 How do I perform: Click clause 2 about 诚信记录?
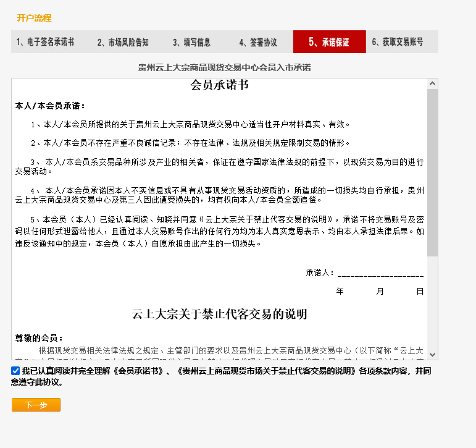click(x=190, y=143)
